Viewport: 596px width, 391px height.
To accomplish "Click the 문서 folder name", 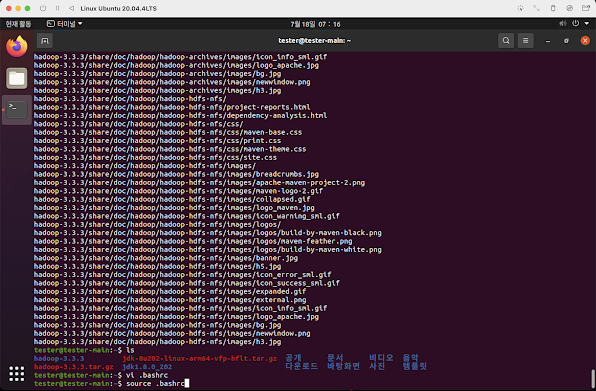I will coord(335,358).
